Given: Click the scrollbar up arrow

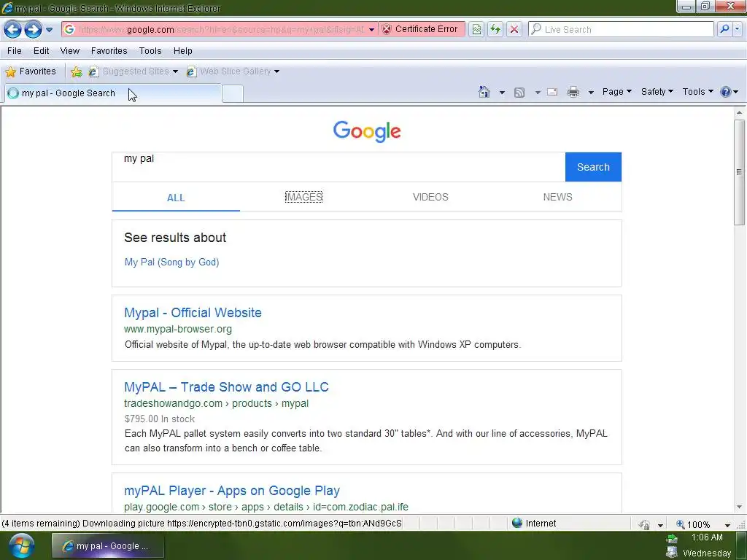Looking at the screenshot, I should coord(739,113).
